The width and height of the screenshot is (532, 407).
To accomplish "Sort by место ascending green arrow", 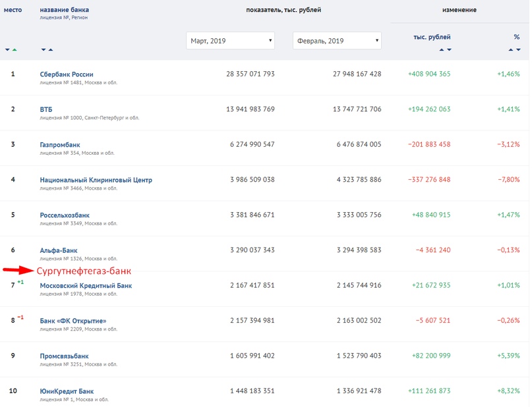I will [x=15, y=50].
